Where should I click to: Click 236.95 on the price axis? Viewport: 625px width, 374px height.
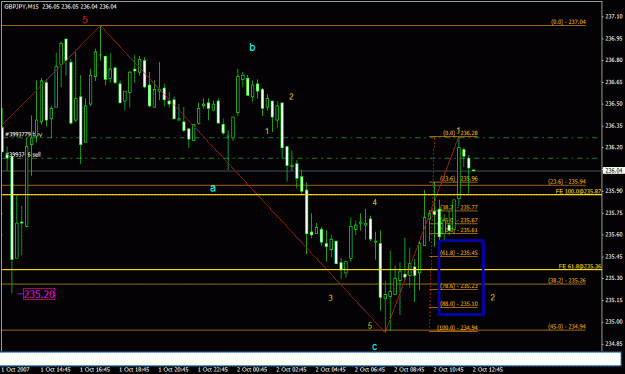click(x=614, y=39)
